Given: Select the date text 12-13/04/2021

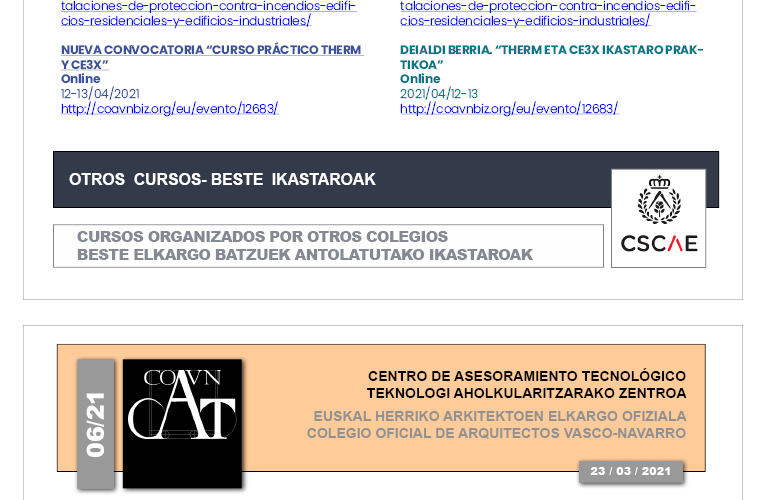Looking at the screenshot, I should coord(100,94).
